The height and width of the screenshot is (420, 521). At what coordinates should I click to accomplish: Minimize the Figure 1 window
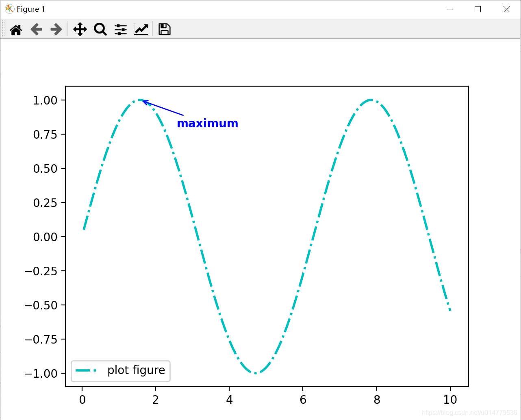[x=449, y=9]
